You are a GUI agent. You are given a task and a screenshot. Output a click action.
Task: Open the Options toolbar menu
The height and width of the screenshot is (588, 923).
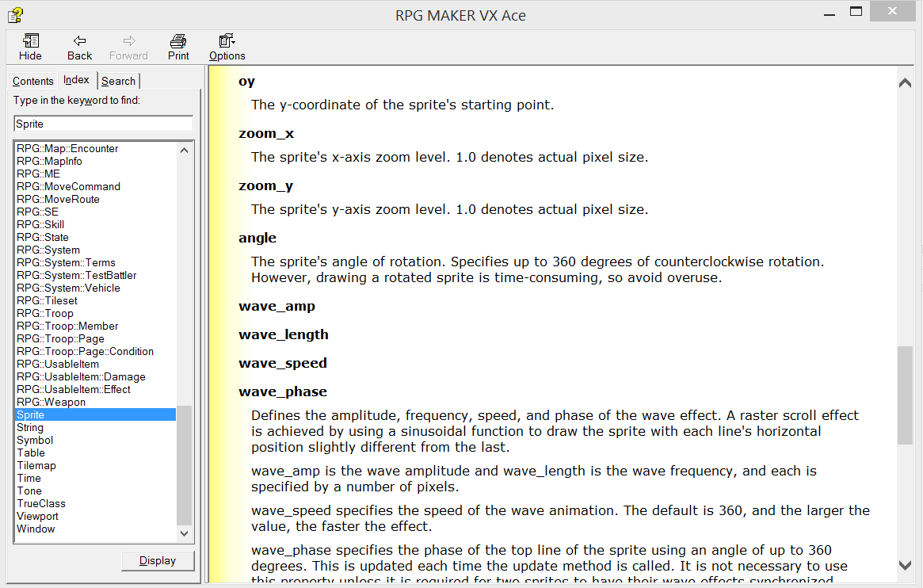pyautogui.click(x=227, y=47)
